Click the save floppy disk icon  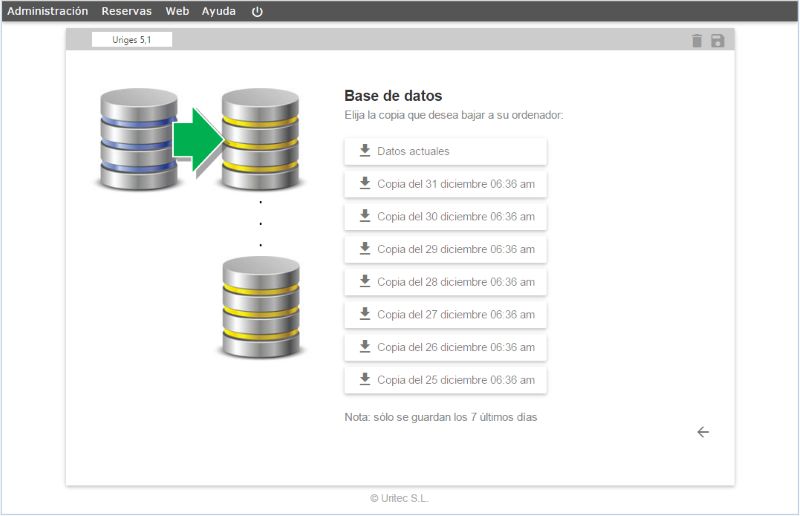pyautogui.click(x=717, y=40)
